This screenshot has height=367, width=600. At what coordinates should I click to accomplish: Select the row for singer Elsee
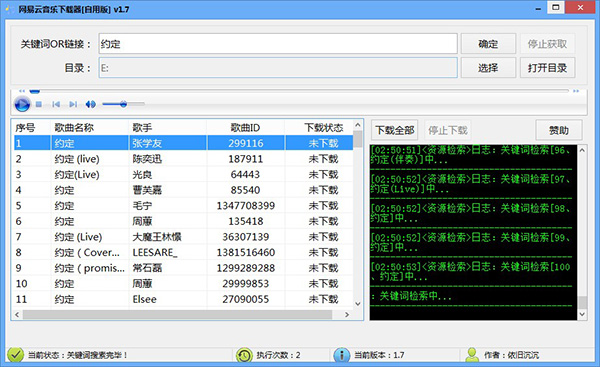coord(183,299)
